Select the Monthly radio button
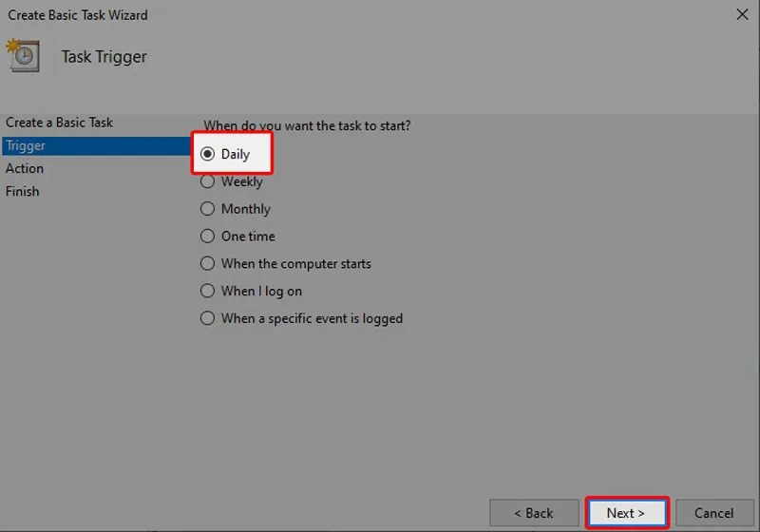 tap(208, 209)
